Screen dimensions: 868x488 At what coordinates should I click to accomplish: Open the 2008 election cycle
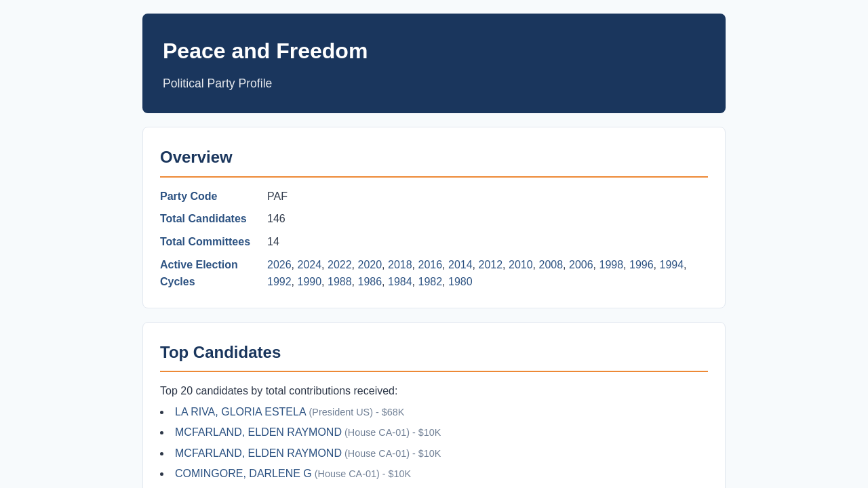click(551, 265)
